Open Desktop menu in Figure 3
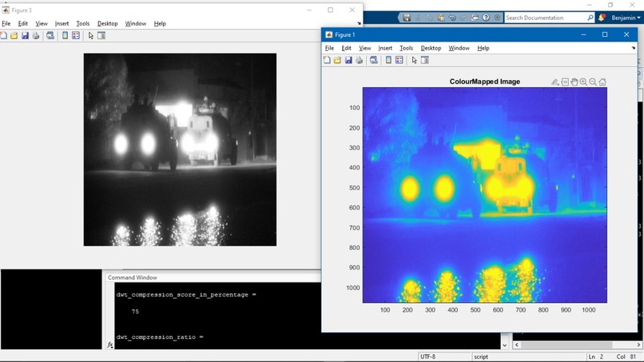Viewport: 644px width, 362px height. [x=108, y=24]
